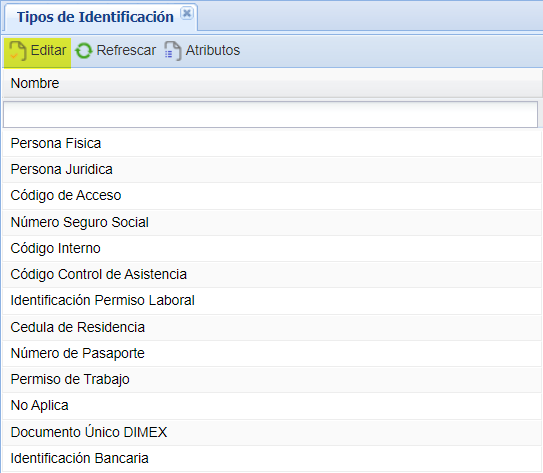This screenshot has height=473, width=543.
Task: Select the Código Control de Asistencia row
Action: point(272,274)
